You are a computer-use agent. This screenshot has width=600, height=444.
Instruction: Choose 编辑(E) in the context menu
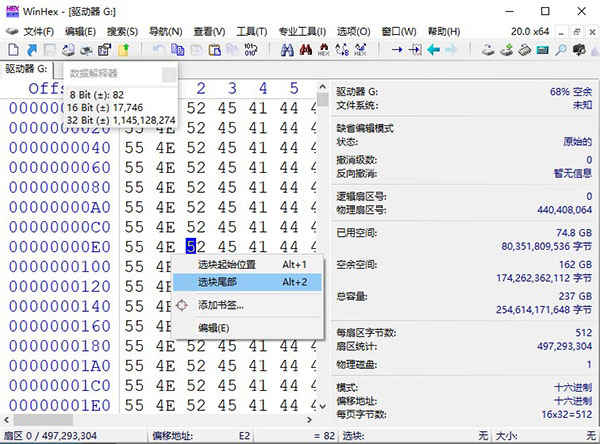247,328
